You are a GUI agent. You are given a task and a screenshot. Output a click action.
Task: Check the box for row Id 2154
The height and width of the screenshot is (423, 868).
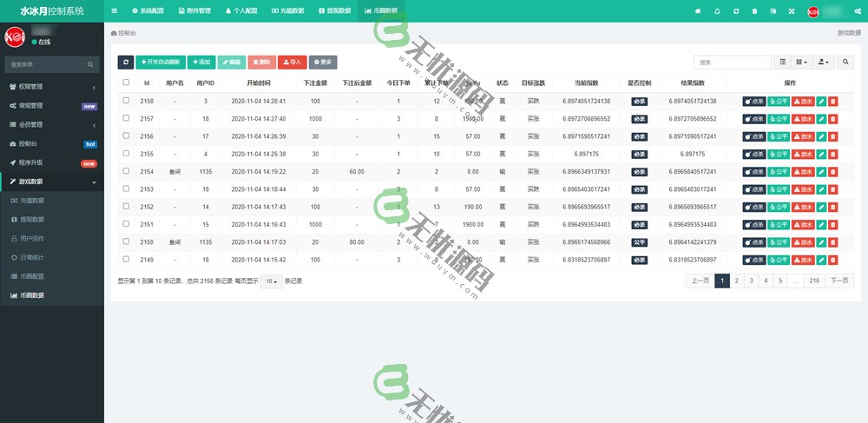pyautogui.click(x=126, y=171)
